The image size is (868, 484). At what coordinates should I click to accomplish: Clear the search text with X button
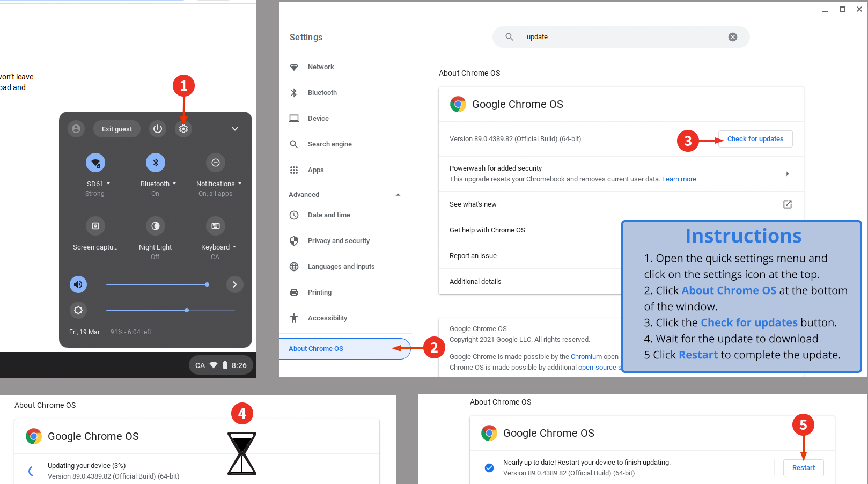coord(733,37)
